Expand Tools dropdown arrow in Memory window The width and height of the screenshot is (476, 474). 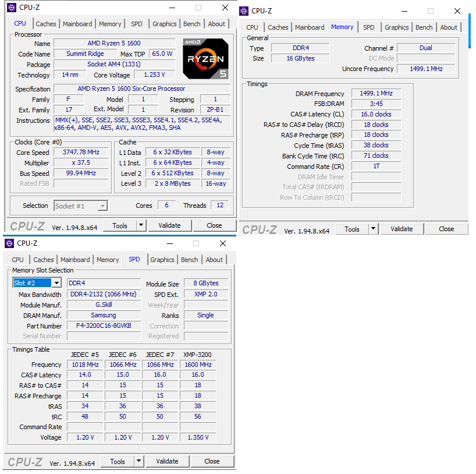373,229
